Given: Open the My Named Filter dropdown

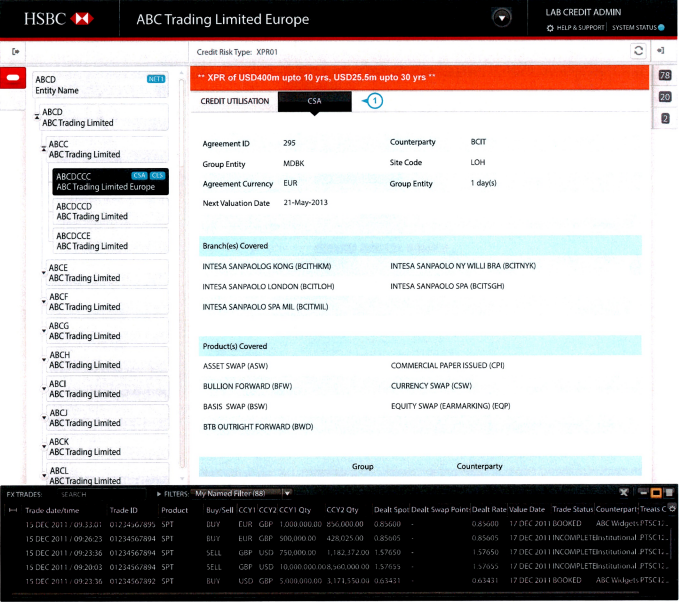Looking at the screenshot, I should 243,493.
